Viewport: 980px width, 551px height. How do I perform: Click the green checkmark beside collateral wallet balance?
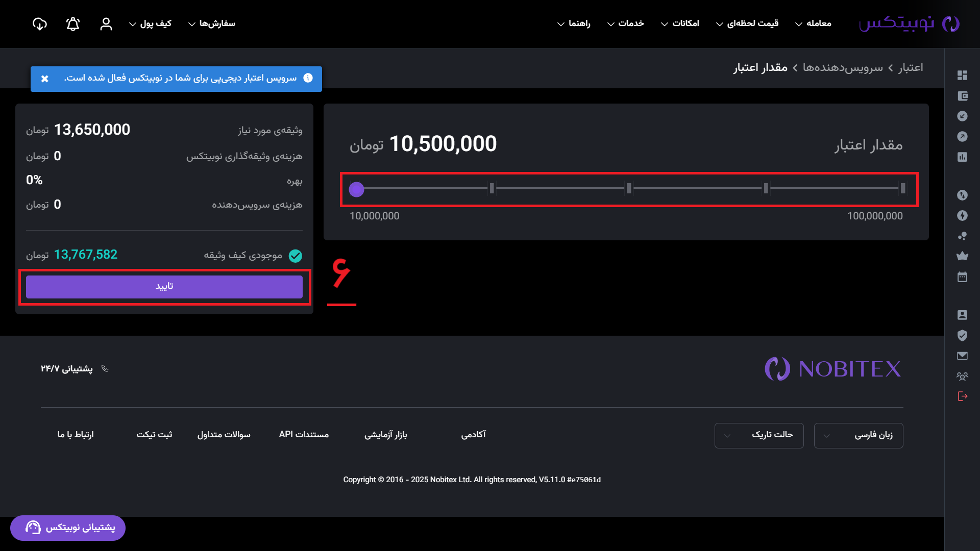coord(296,256)
